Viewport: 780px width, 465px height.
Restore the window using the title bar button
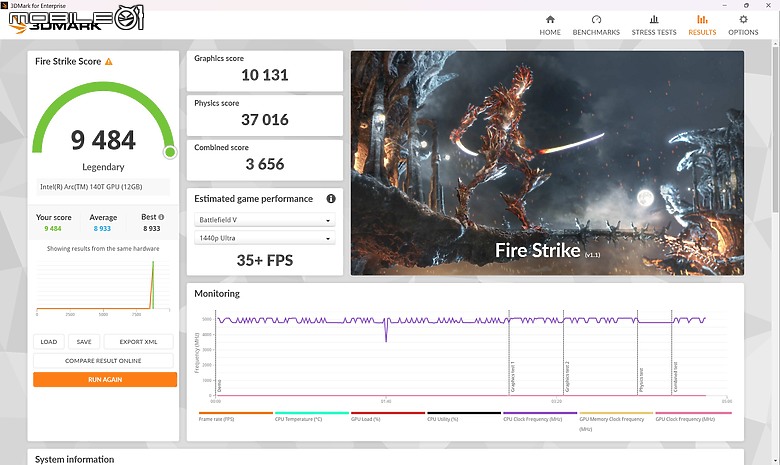click(x=746, y=5)
